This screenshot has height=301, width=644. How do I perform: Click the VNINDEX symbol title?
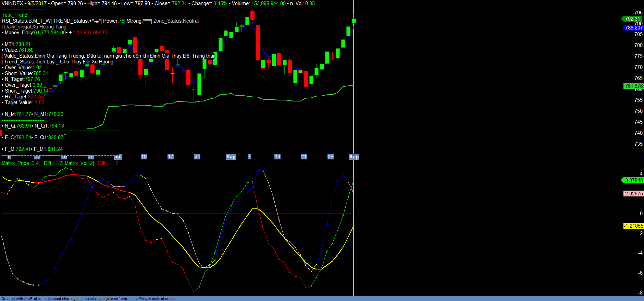(x=12, y=3)
